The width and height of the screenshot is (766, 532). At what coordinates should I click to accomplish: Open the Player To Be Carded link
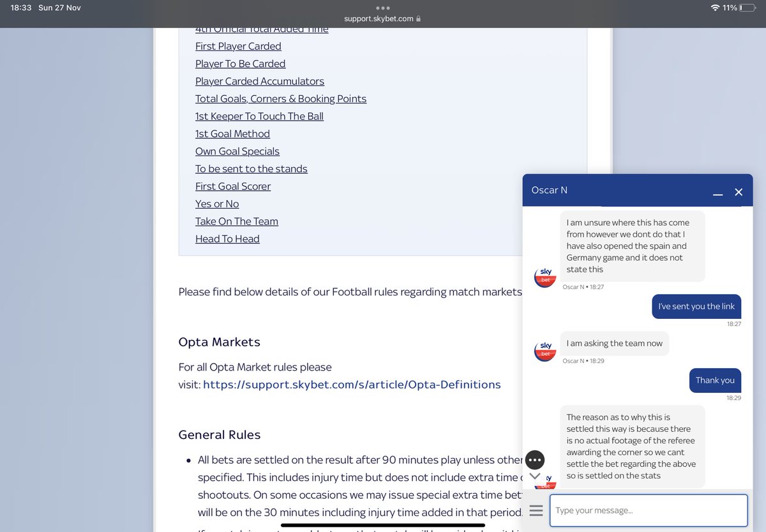pyautogui.click(x=240, y=64)
